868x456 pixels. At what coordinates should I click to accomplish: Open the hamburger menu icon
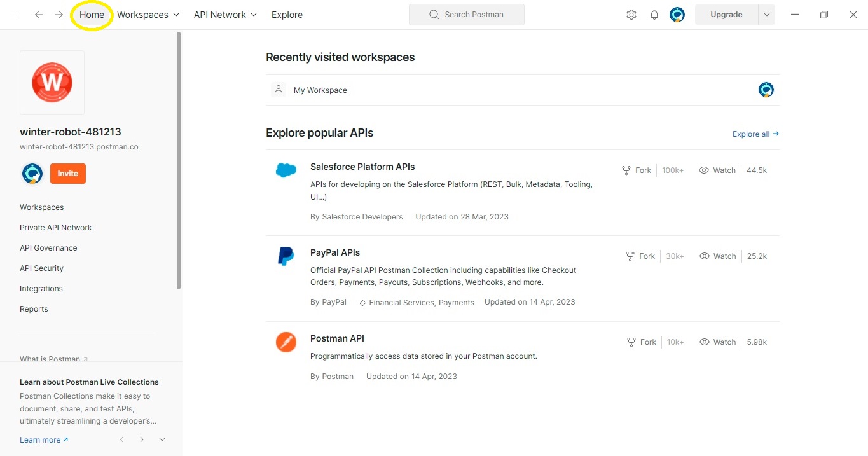(14, 15)
